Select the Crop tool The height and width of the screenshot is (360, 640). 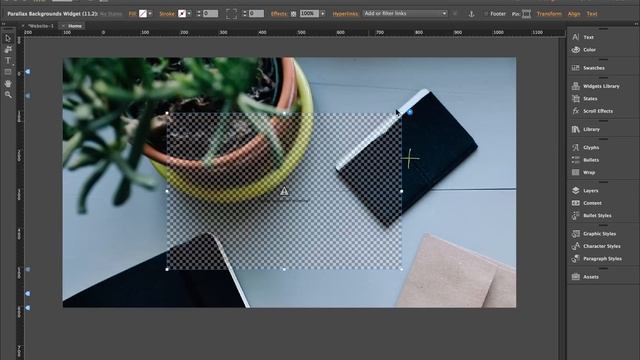tap(8, 49)
